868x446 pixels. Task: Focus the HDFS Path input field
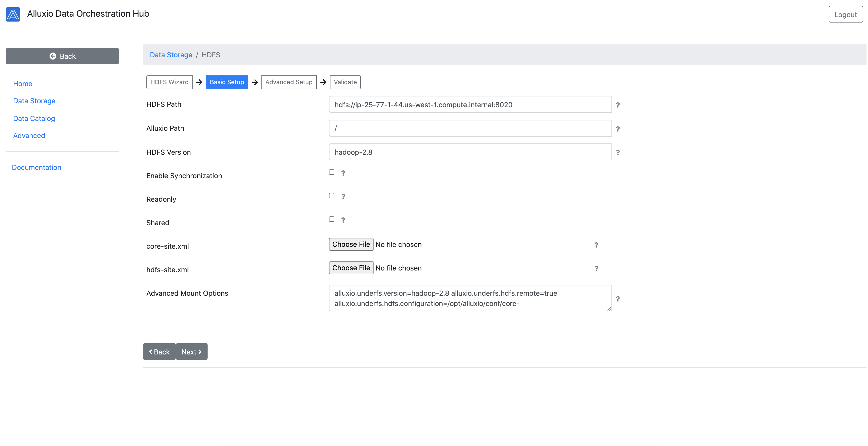tap(470, 105)
